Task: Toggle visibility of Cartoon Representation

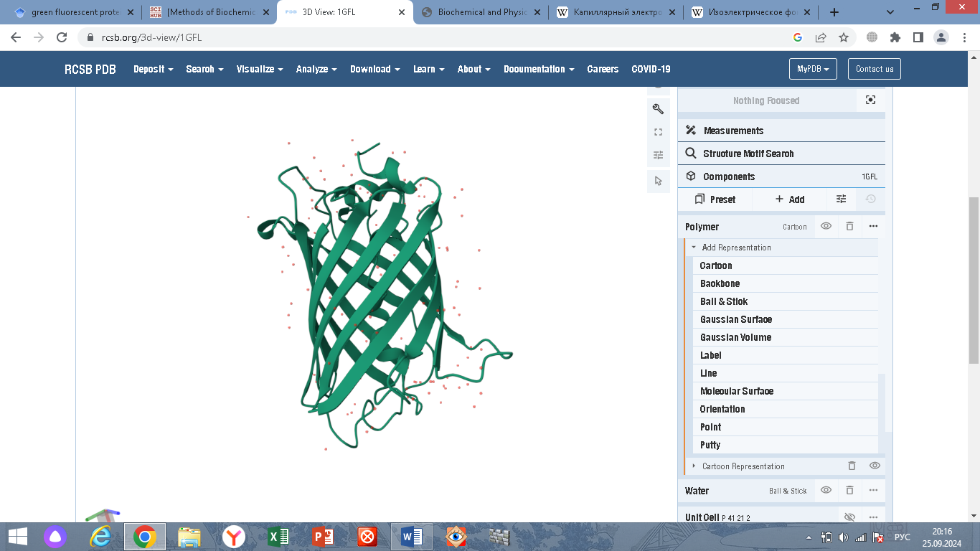Action: point(875,466)
